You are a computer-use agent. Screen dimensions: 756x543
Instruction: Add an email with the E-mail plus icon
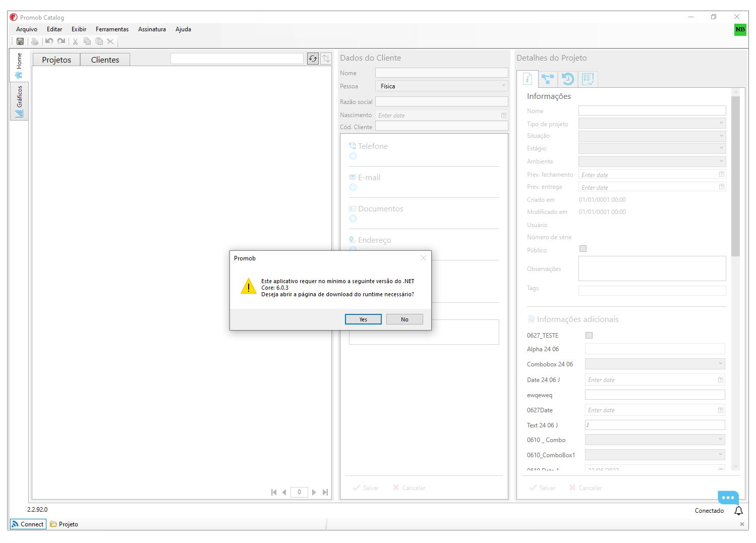pyautogui.click(x=353, y=188)
